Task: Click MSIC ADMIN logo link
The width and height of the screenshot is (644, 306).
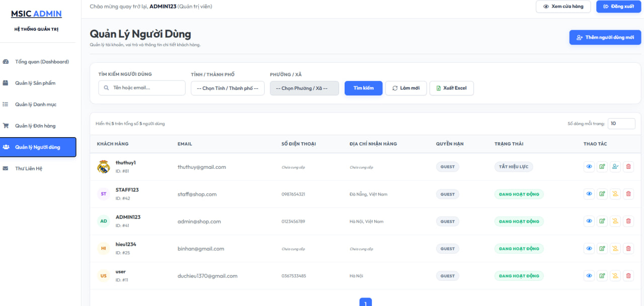Action: 36,14
